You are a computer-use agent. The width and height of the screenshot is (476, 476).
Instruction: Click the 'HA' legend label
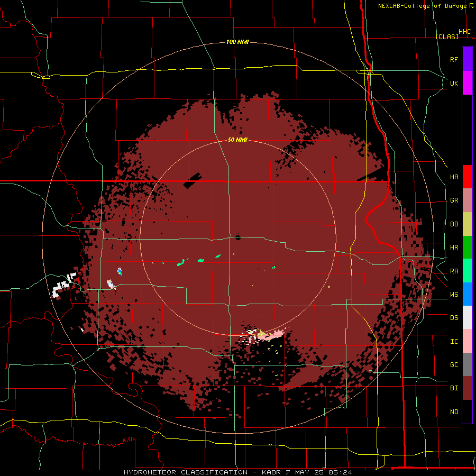pos(454,177)
